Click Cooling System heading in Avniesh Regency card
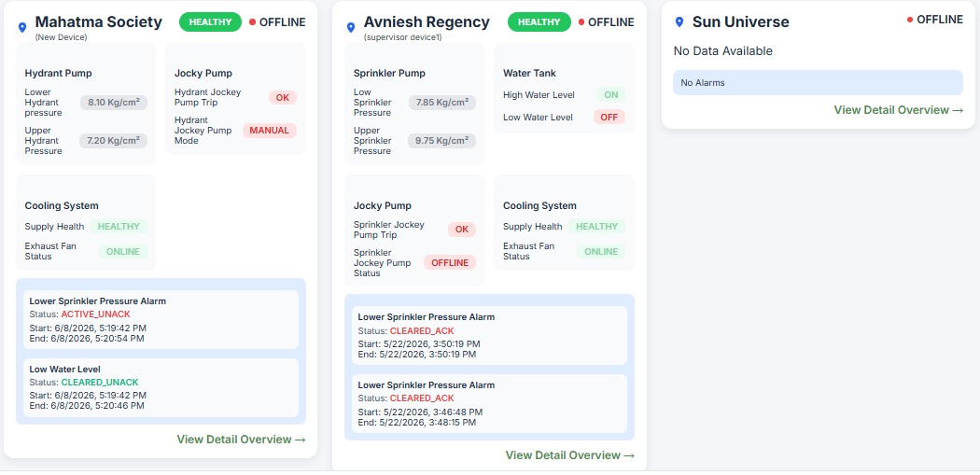 (x=540, y=205)
